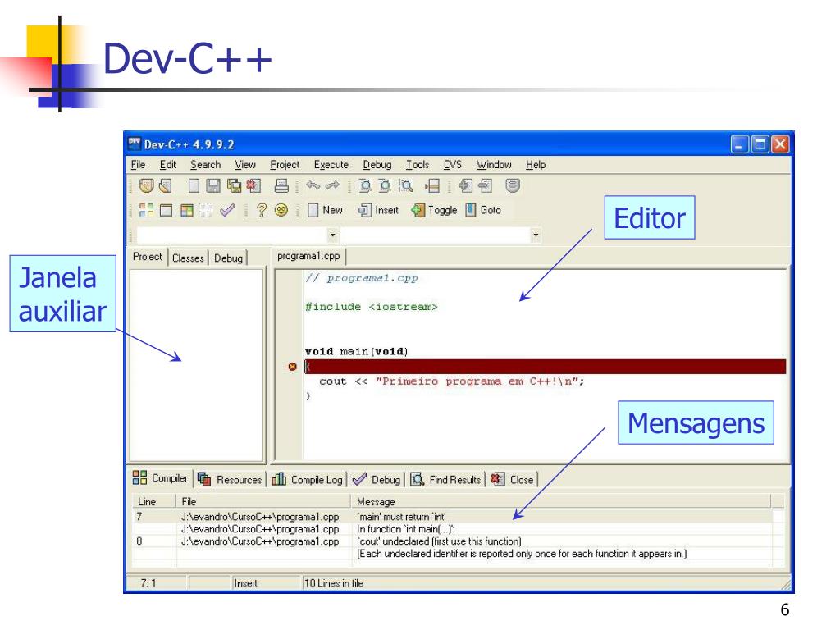The width and height of the screenshot is (840, 630).
Task: Click the Open Project or File icon
Action: tap(166, 186)
